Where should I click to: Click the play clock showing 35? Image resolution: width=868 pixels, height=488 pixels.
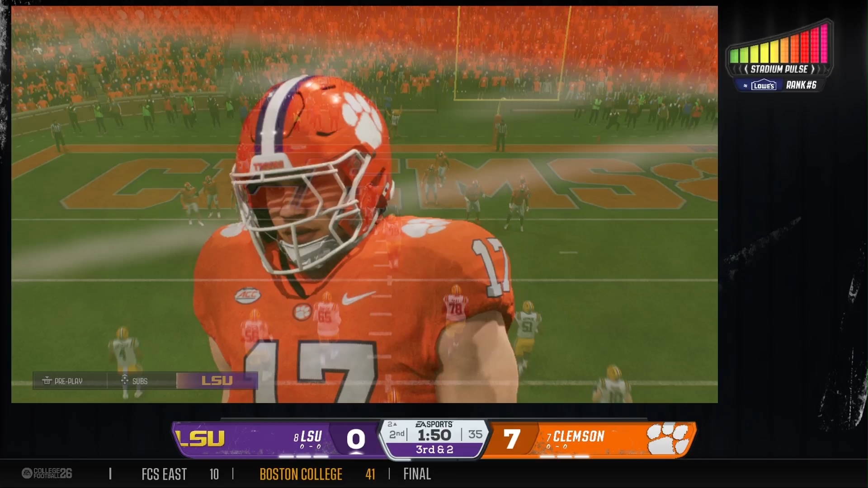coord(475,434)
